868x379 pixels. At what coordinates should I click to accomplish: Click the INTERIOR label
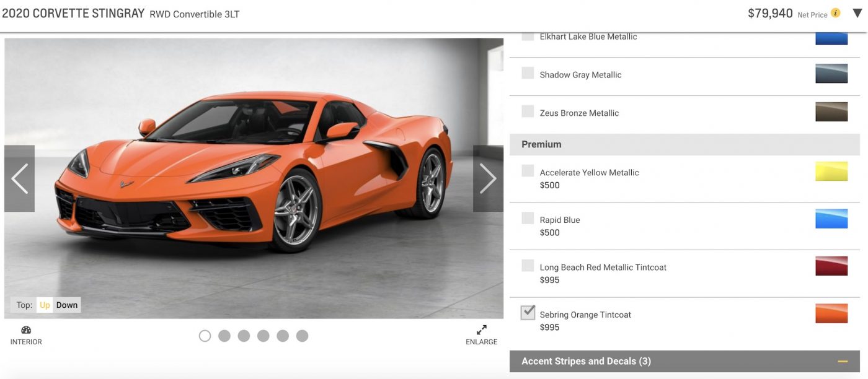point(26,341)
